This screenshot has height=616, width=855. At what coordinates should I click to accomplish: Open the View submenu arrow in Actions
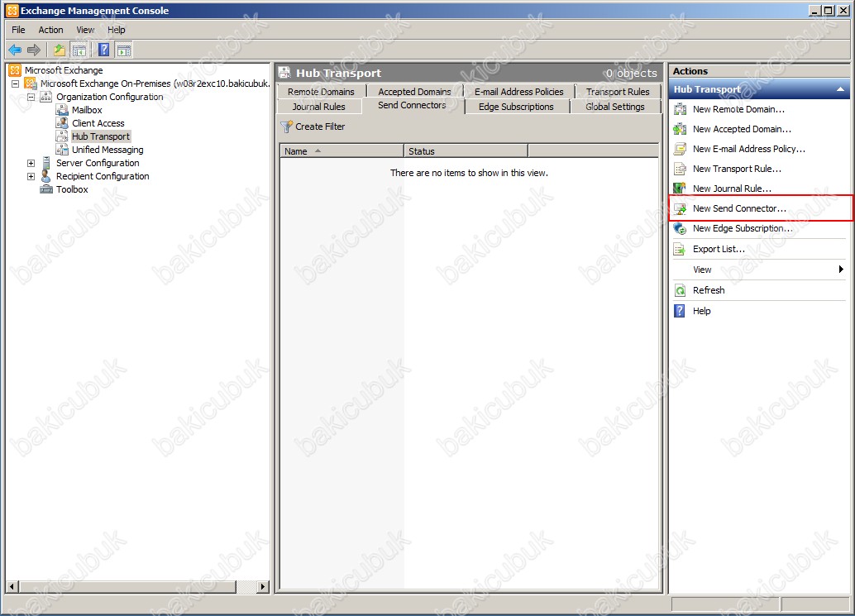click(841, 270)
